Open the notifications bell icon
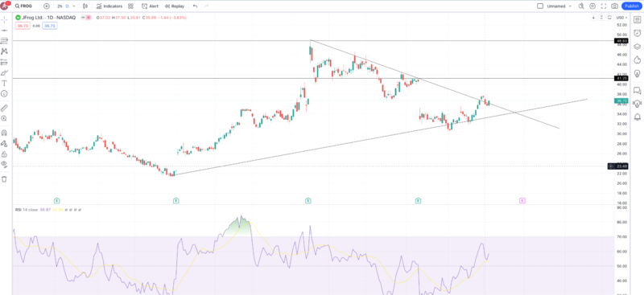Screen dimensions: 644x295 point(637,117)
